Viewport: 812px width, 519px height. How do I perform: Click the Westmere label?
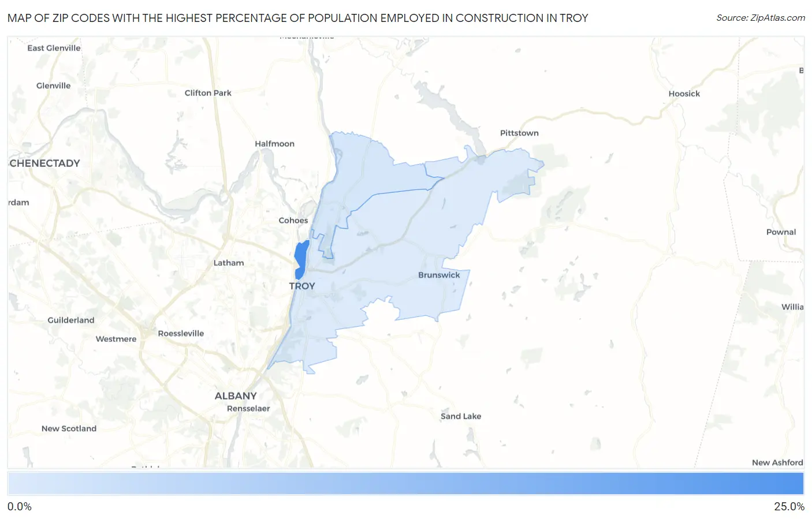[116, 339]
